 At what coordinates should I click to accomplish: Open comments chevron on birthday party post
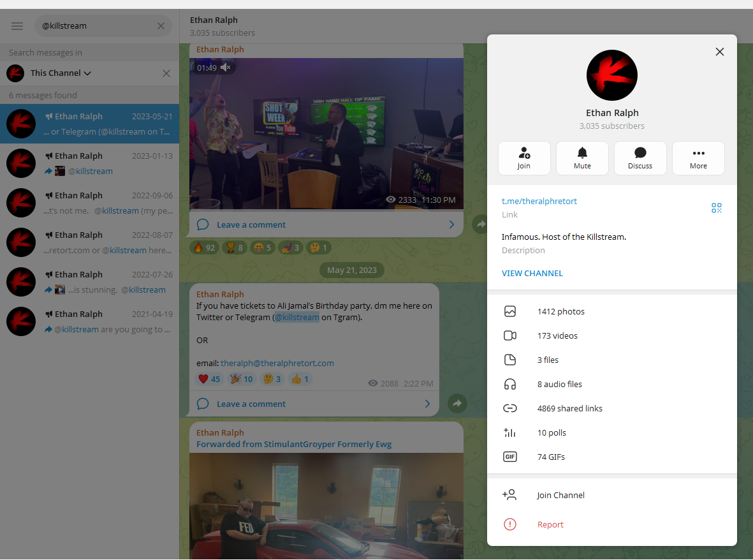point(427,404)
